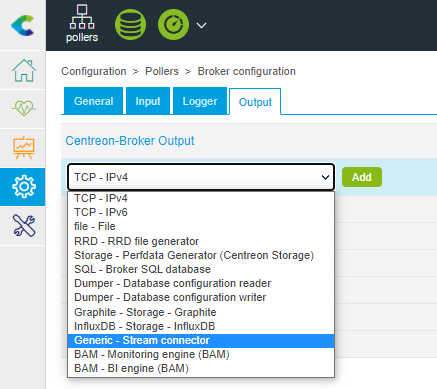Select the Output tab
Screen dimensions: 437x389
click(255, 102)
